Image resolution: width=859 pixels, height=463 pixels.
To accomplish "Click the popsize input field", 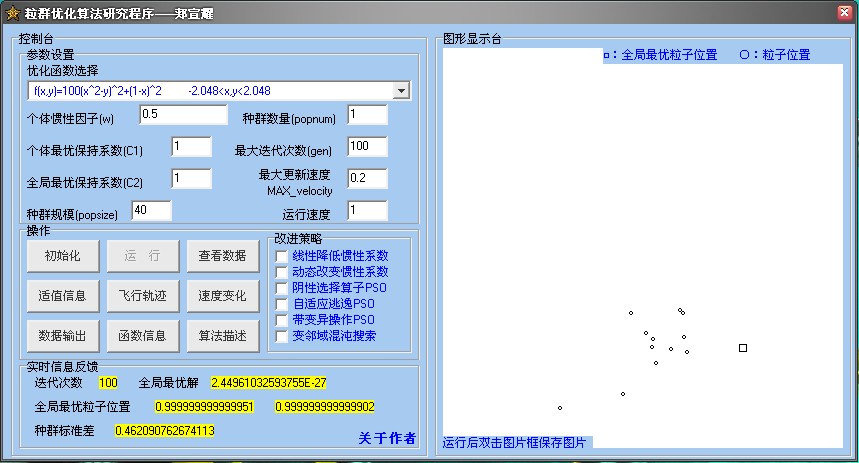I will [x=151, y=210].
